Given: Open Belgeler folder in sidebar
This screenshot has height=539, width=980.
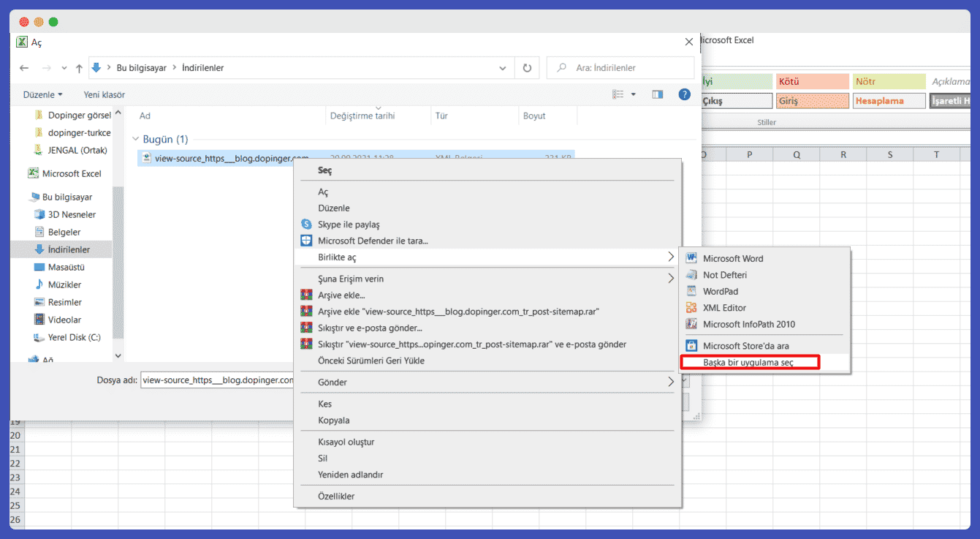Looking at the screenshot, I should (x=58, y=232).
